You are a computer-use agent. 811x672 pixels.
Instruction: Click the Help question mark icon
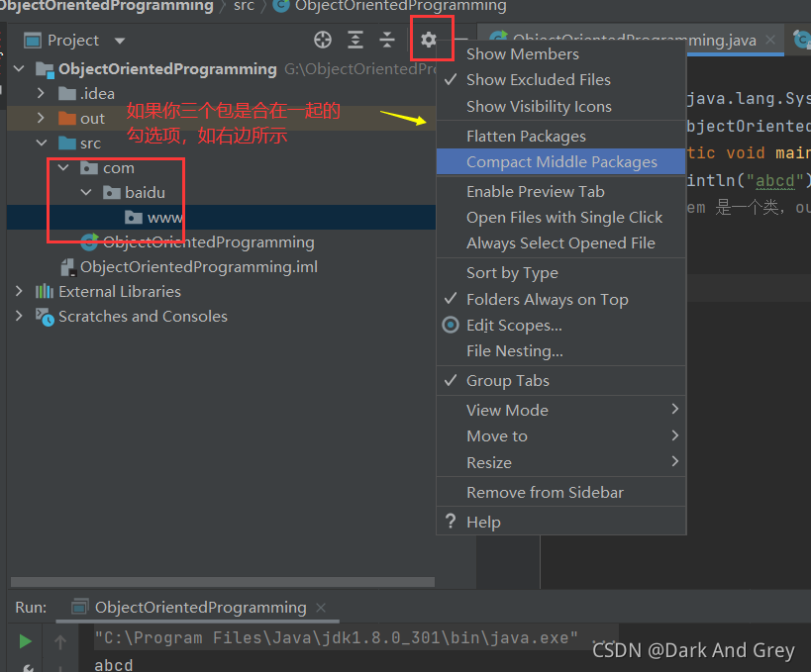(x=451, y=521)
